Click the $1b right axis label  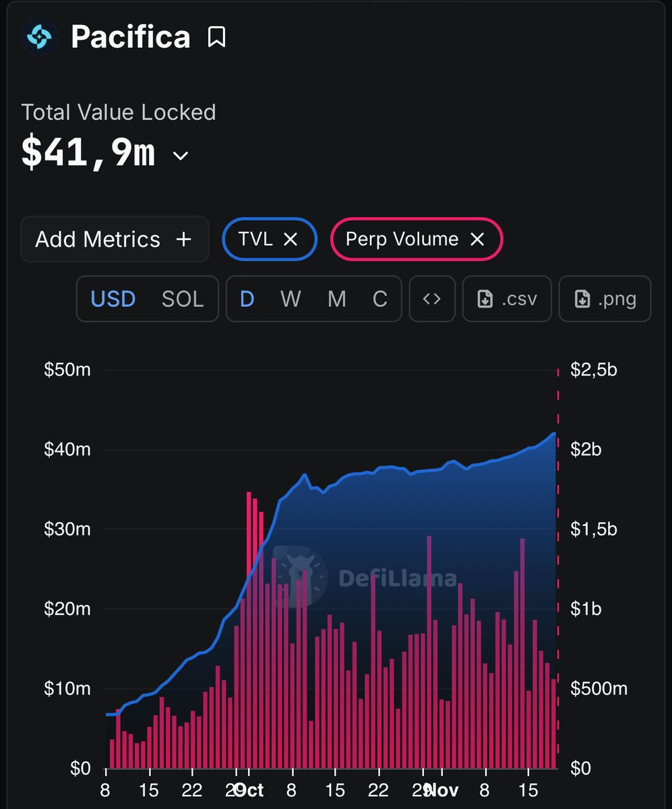[586, 609]
